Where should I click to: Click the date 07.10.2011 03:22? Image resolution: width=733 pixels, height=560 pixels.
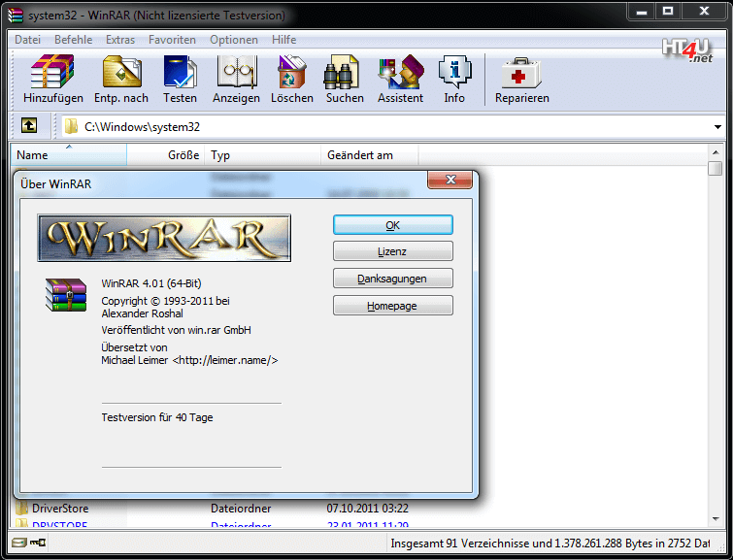click(367, 508)
